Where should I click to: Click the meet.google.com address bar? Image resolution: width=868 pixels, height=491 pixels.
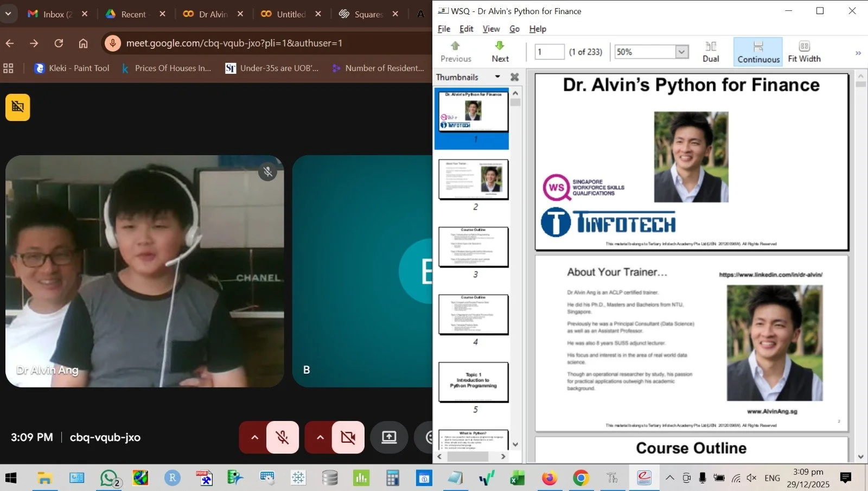pos(234,43)
